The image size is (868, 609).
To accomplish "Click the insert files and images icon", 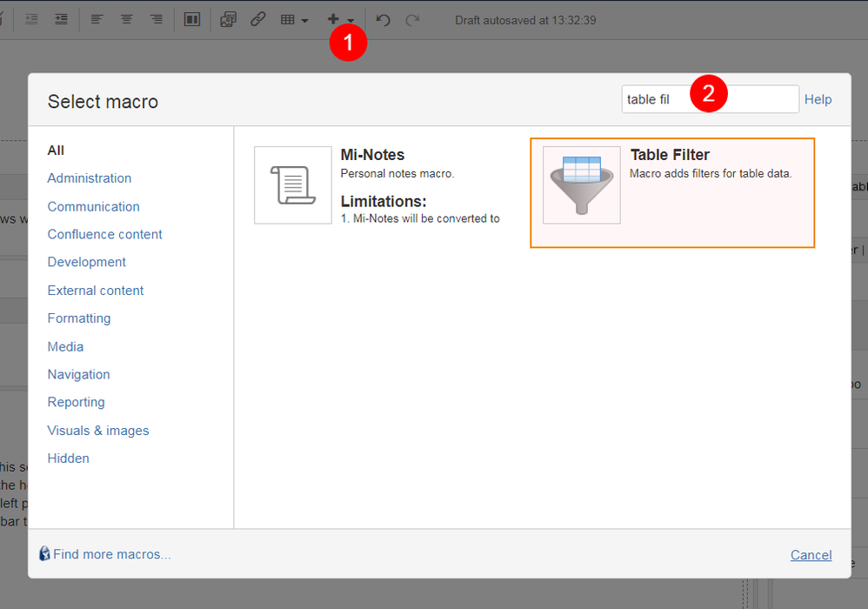I will (228, 19).
